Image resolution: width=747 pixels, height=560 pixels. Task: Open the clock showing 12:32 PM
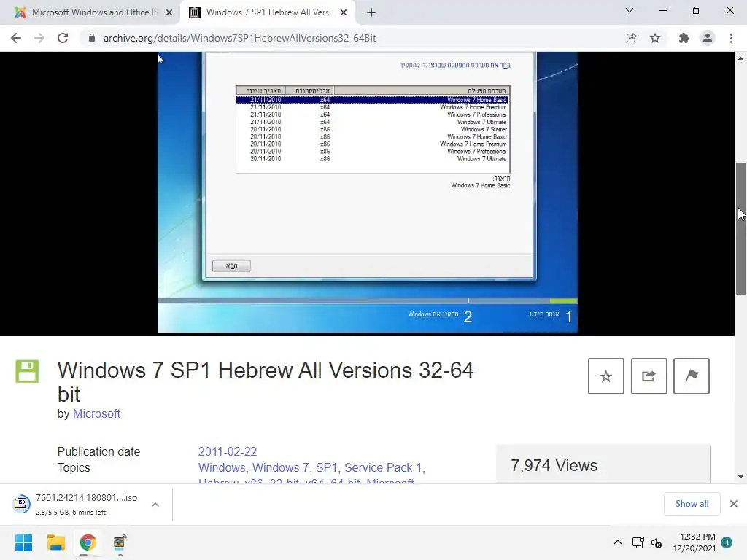pyautogui.click(x=694, y=542)
